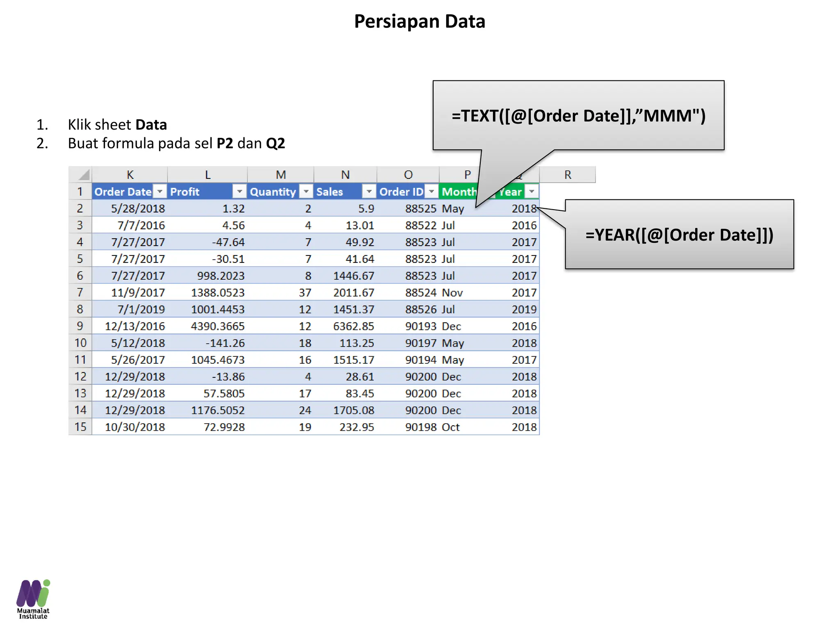This screenshot has width=840, height=630.
Task: Open the Order Date filter dropdown
Action: click(x=160, y=192)
